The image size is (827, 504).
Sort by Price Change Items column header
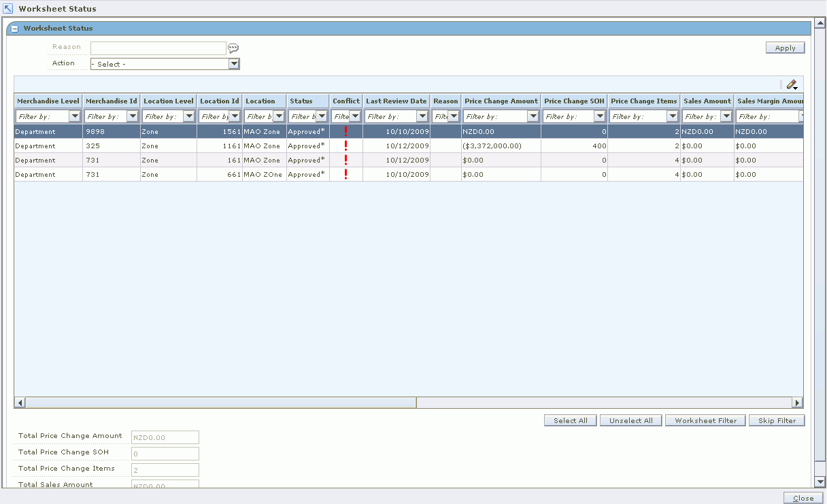644,101
